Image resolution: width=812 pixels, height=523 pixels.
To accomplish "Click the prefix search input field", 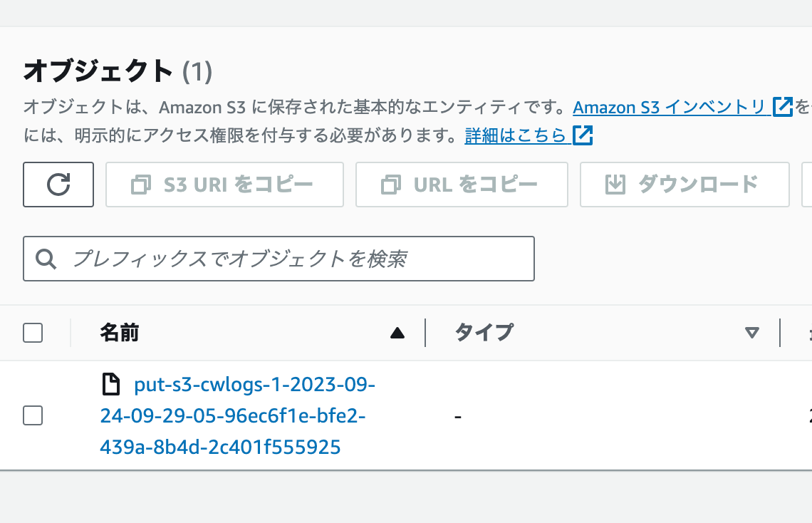I will [278, 258].
